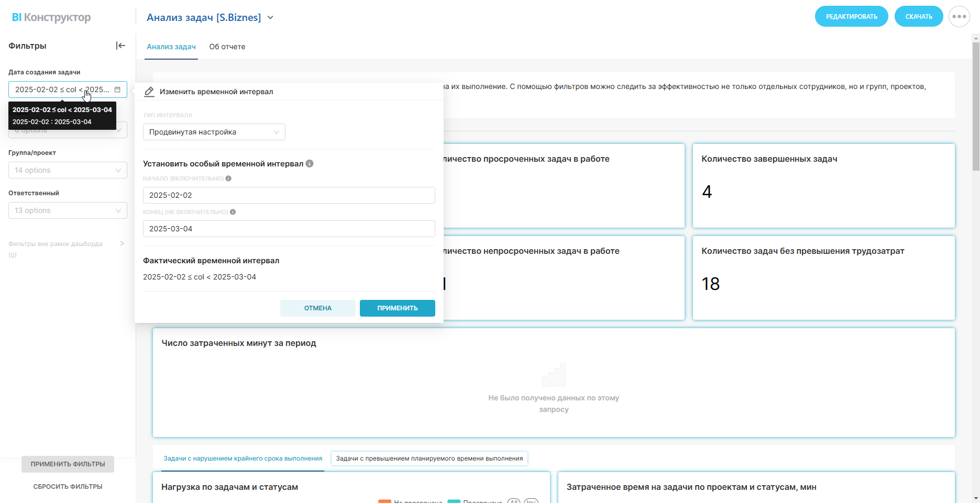
Task: Click Дата создания задачи filter field
Action: pyautogui.click(x=68, y=89)
